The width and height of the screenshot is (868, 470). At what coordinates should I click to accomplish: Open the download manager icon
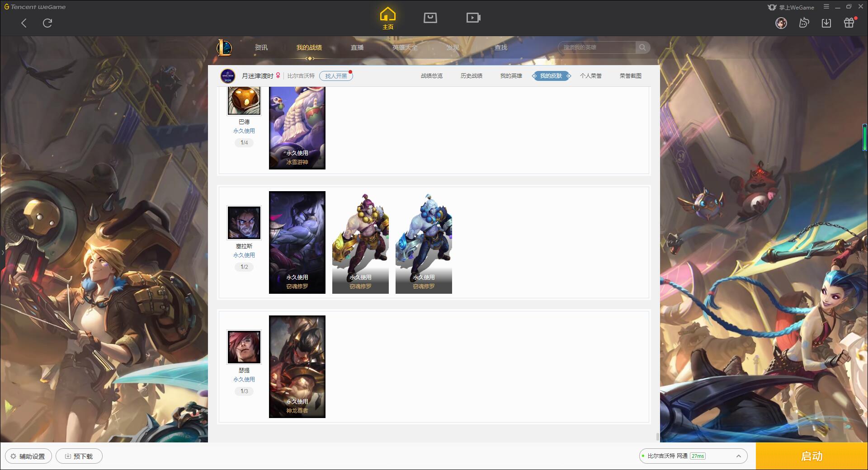coord(826,23)
